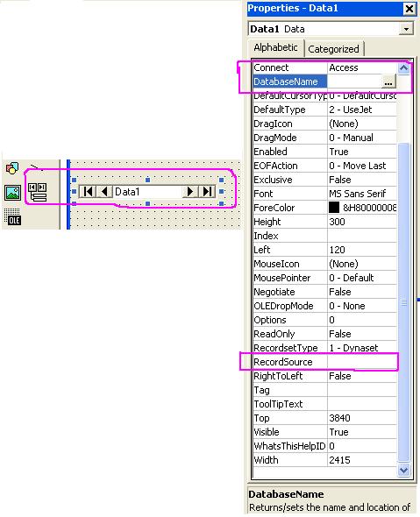Click the Enabled True value
Image resolution: width=420 pixels, height=517 pixels.
coord(338,152)
